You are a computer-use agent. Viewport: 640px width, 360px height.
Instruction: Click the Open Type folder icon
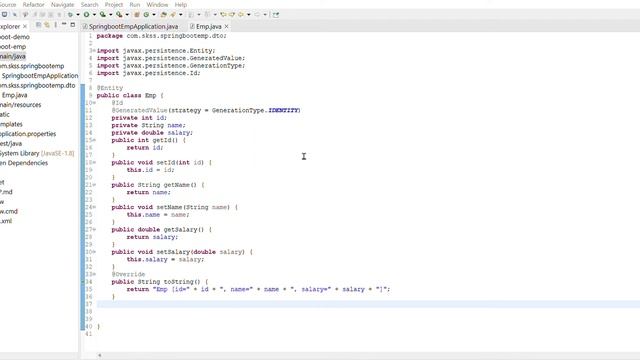(163, 15)
